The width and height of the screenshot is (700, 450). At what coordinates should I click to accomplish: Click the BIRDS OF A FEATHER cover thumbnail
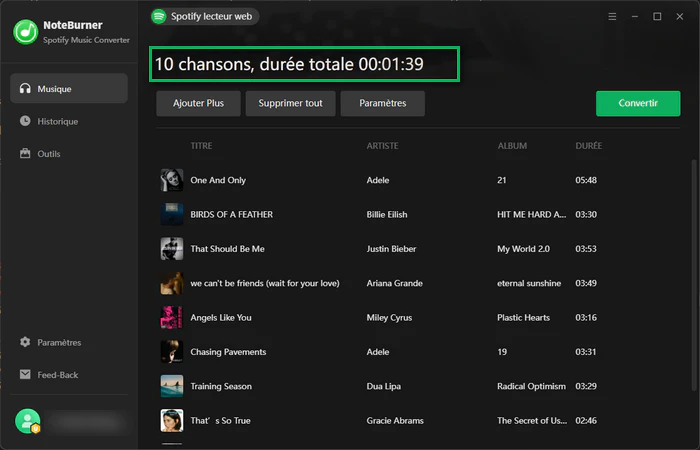click(172, 214)
